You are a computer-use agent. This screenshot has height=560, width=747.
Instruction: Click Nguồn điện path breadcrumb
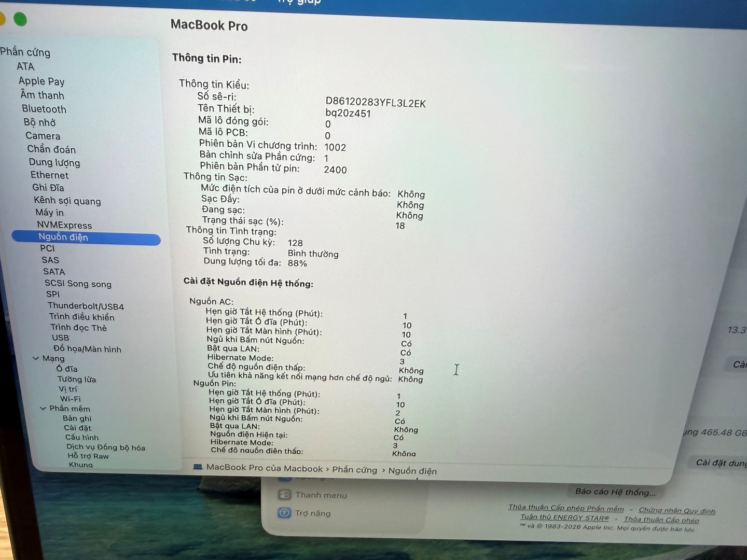coord(412,471)
